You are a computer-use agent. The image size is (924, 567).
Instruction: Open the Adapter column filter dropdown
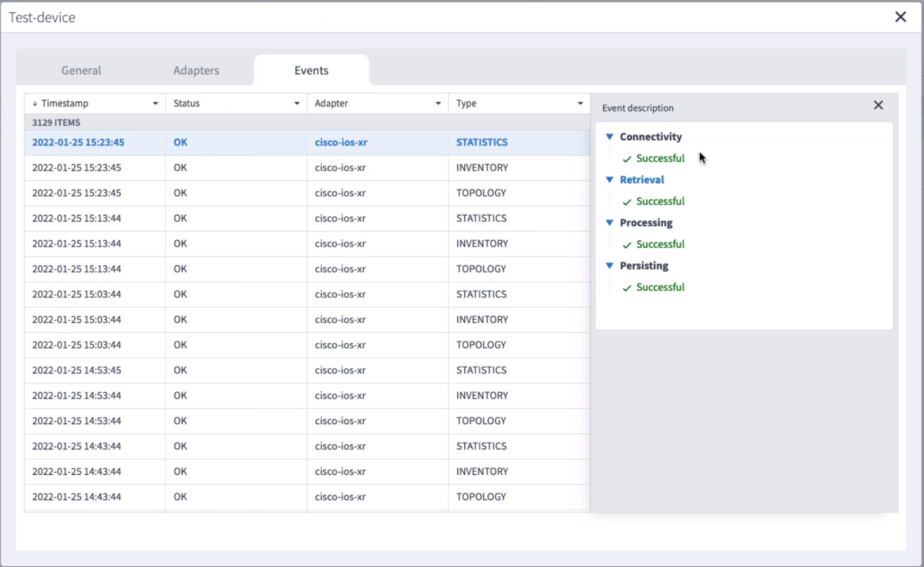point(438,103)
